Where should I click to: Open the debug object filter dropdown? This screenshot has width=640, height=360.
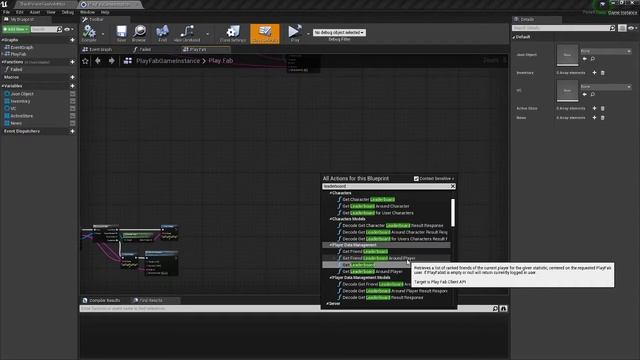click(x=339, y=33)
